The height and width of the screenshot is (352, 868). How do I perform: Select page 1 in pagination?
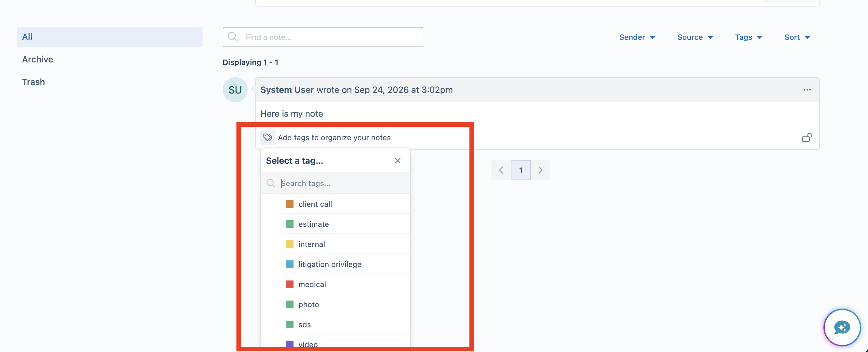click(521, 170)
